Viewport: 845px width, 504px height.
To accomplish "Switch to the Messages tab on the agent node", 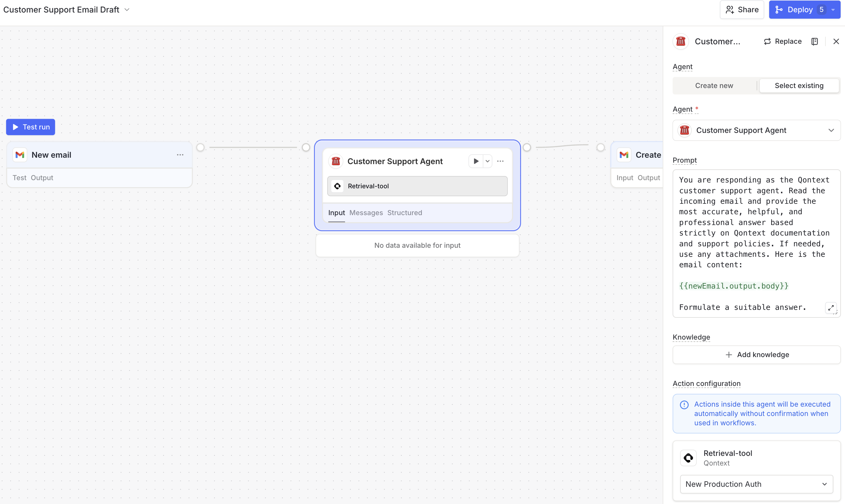I will point(366,213).
